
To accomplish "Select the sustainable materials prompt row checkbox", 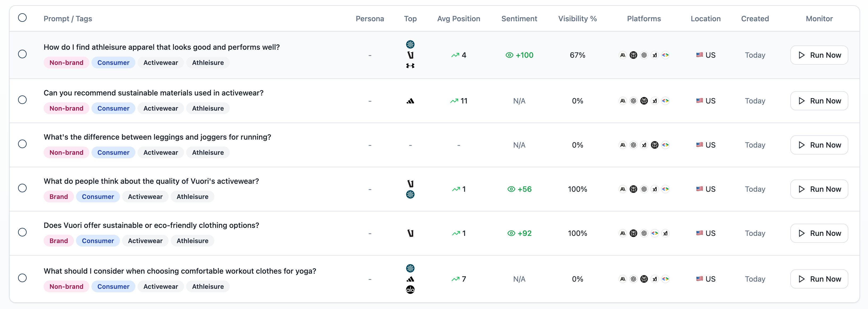I will tap(22, 100).
